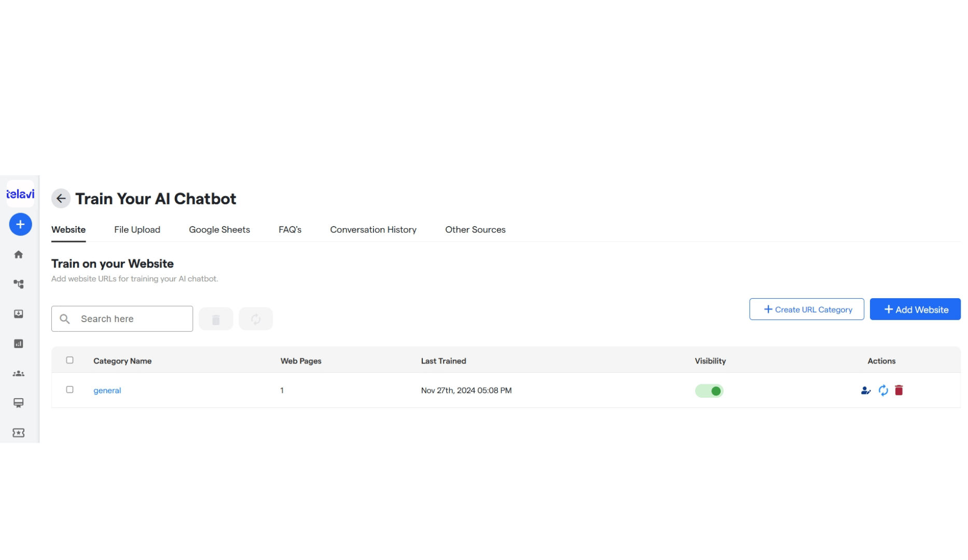This screenshot has width=968, height=560.
Task: Click the telavi logo
Action: (x=20, y=194)
